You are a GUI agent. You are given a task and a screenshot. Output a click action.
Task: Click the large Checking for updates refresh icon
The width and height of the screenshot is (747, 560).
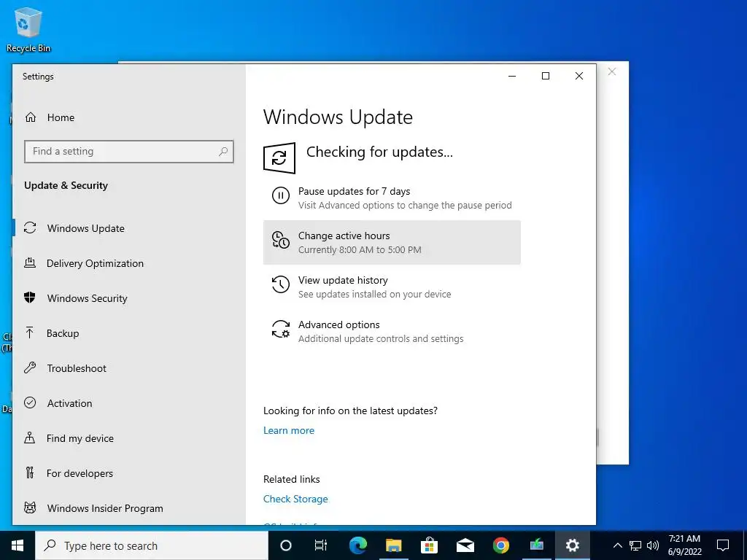click(x=279, y=157)
